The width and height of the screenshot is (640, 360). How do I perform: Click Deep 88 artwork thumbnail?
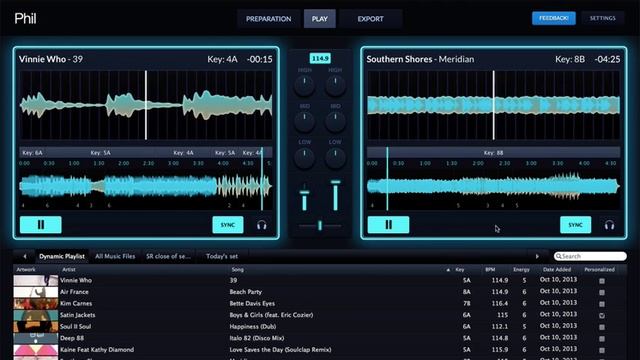(36, 338)
